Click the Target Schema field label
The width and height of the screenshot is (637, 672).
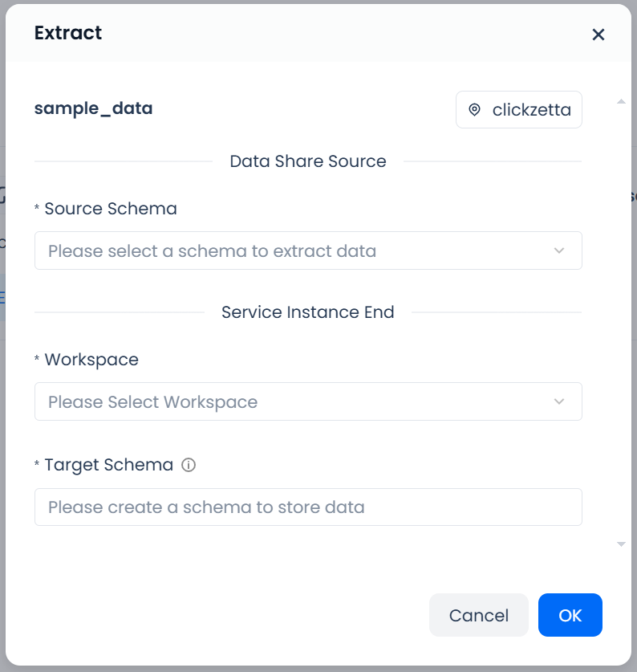point(108,465)
